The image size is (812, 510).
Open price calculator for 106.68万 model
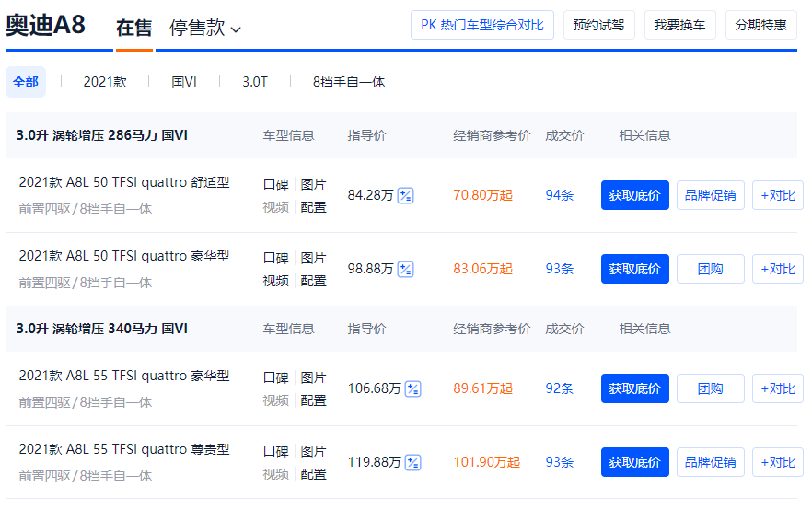point(412,388)
